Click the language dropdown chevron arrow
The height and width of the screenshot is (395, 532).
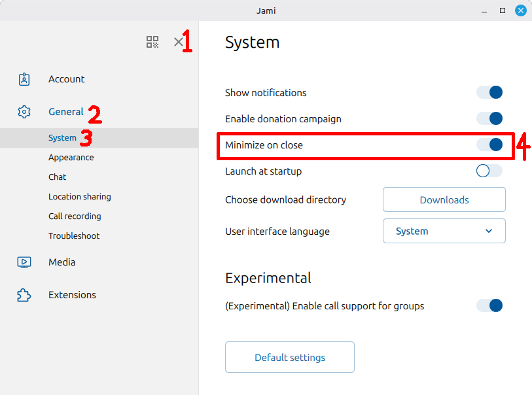click(489, 232)
